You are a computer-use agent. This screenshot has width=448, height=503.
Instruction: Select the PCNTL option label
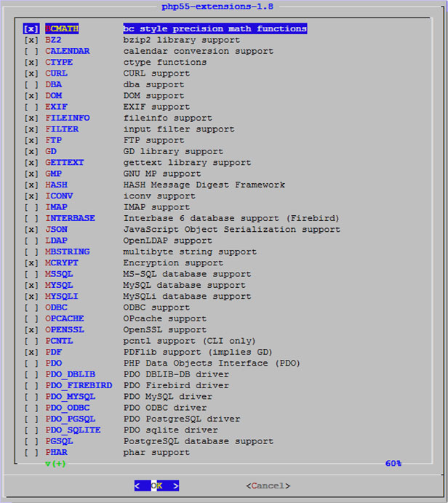59,341
